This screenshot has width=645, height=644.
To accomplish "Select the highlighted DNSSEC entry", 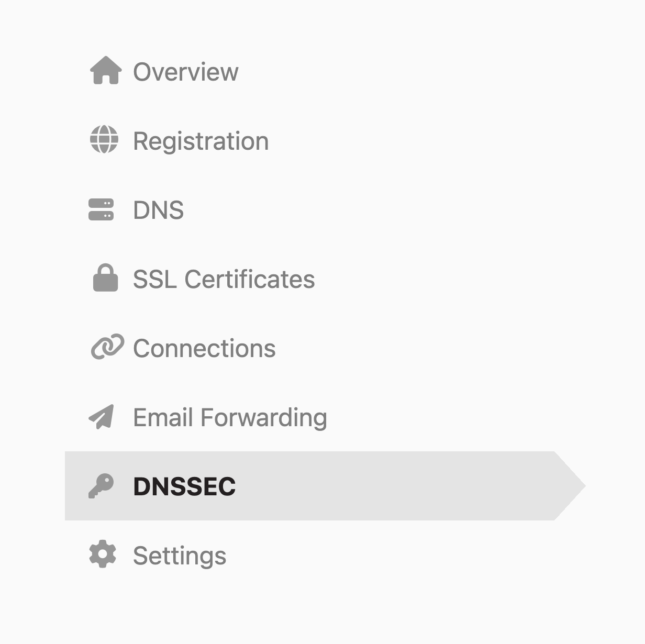I will pyautogui.click(x=184, y=486).
